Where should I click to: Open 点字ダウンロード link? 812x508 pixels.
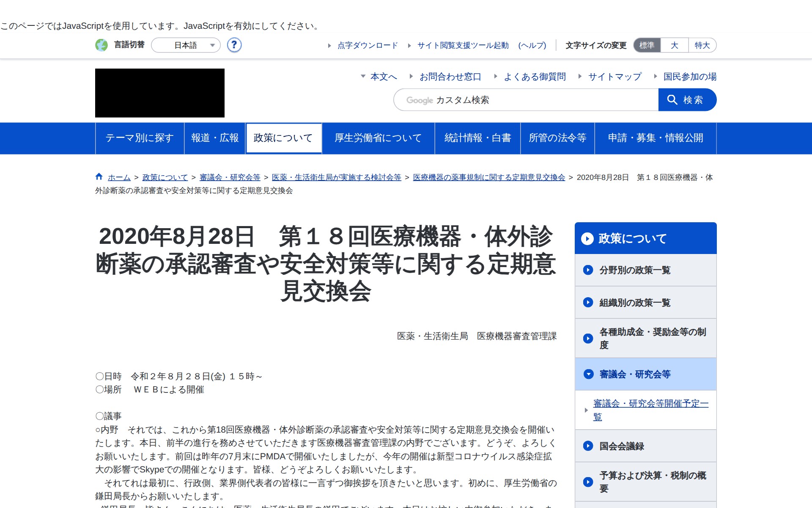(x=367, y=45)
